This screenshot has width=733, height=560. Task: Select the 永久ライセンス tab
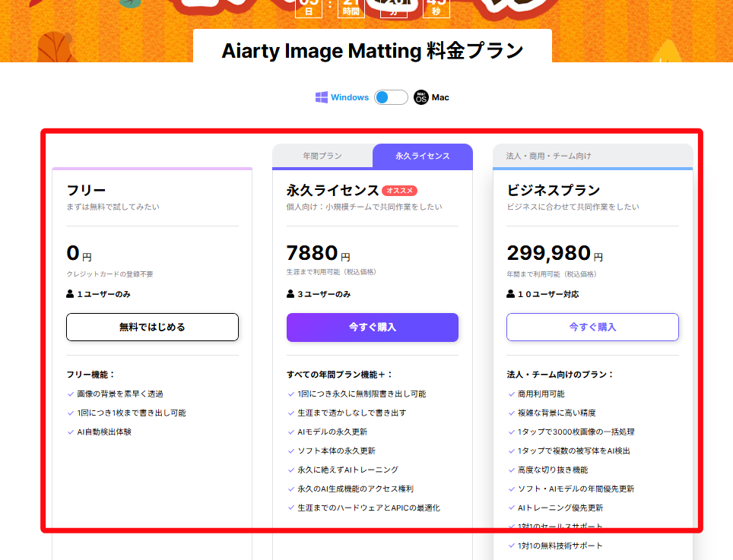pos(422,157)
